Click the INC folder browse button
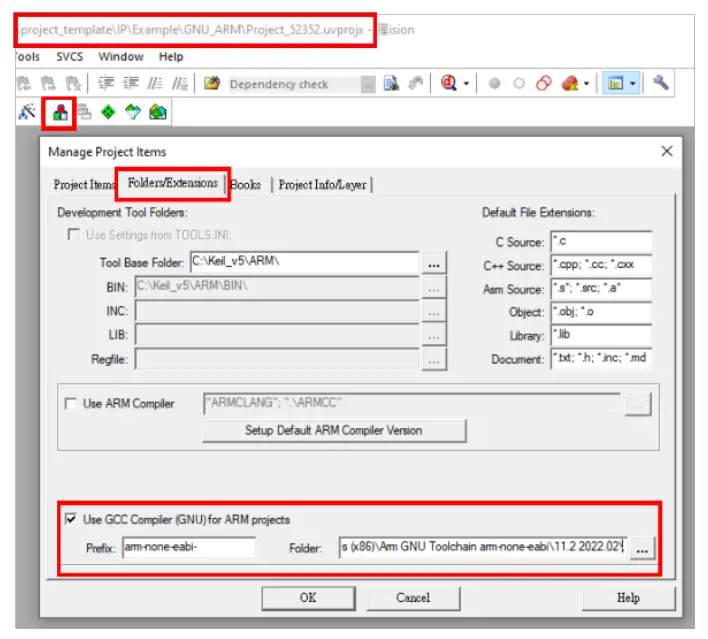 (434, 312)
